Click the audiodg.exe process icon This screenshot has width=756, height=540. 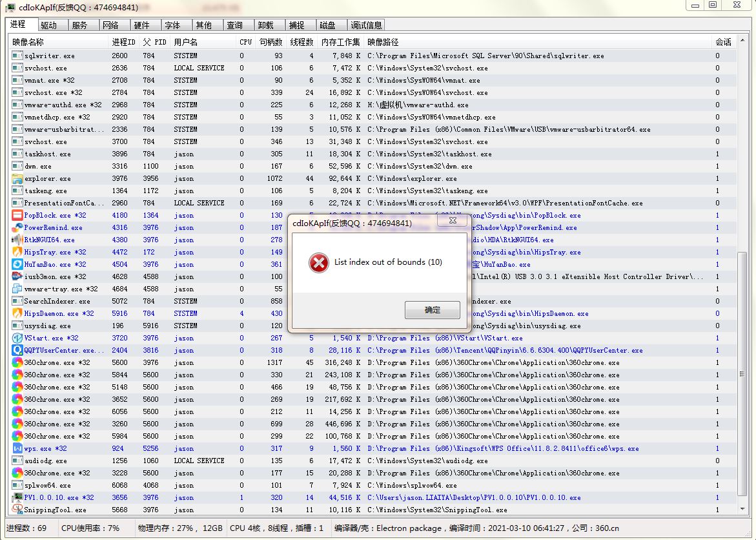click(x=17, y=461)
